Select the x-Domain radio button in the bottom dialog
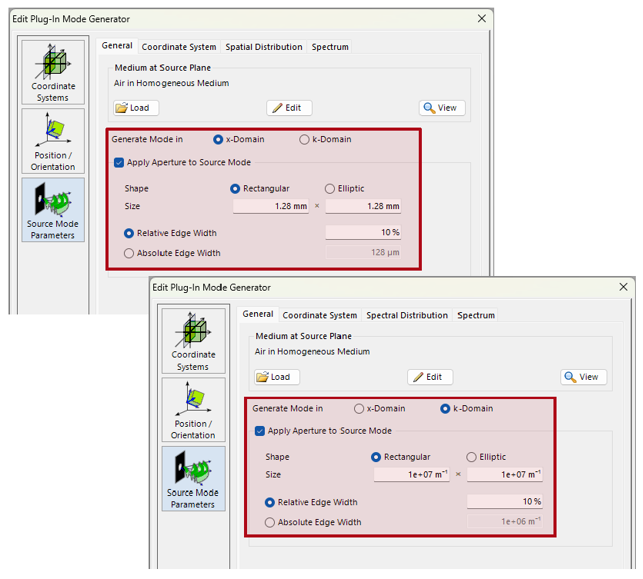Image resolution: width=643 pixels, height=579 pixels. 360,409
